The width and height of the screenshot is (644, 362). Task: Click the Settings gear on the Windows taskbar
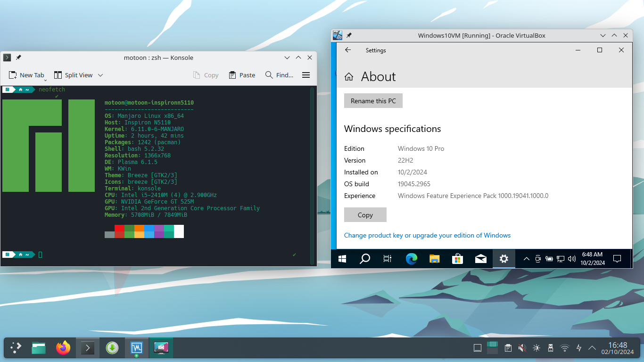(504, 258)
